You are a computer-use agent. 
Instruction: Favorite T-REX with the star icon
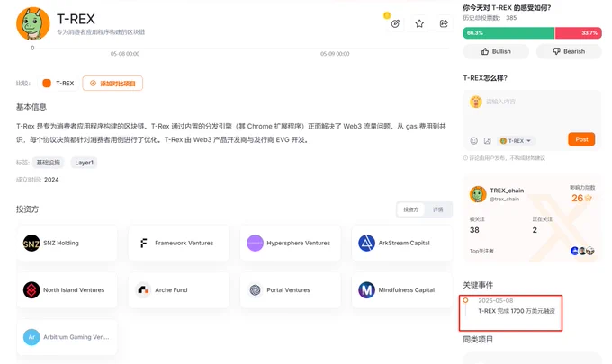(419, 23)
